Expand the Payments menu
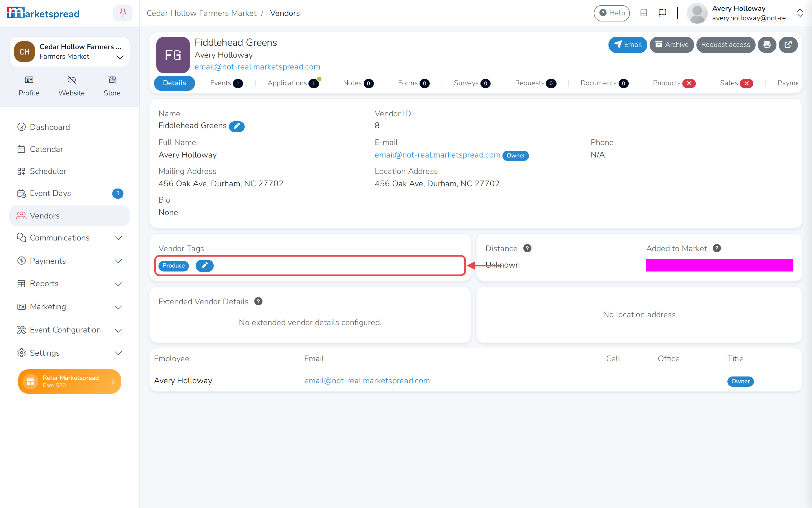Viewport: 812px width, 508px height. [70, 261]
